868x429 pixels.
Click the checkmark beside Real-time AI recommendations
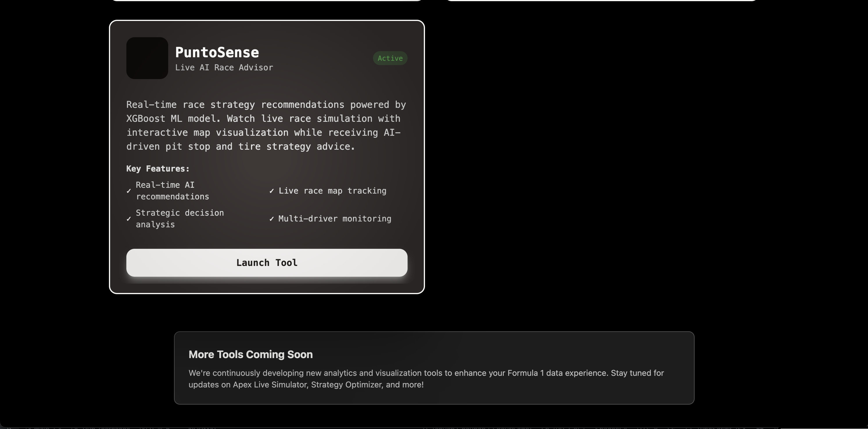[x=129, y=191]
